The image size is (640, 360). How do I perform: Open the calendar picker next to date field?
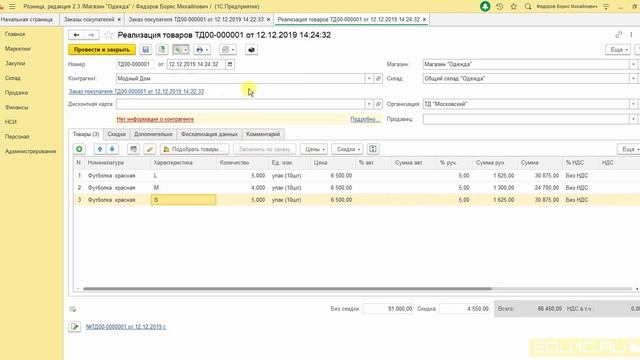pos(230,64)
